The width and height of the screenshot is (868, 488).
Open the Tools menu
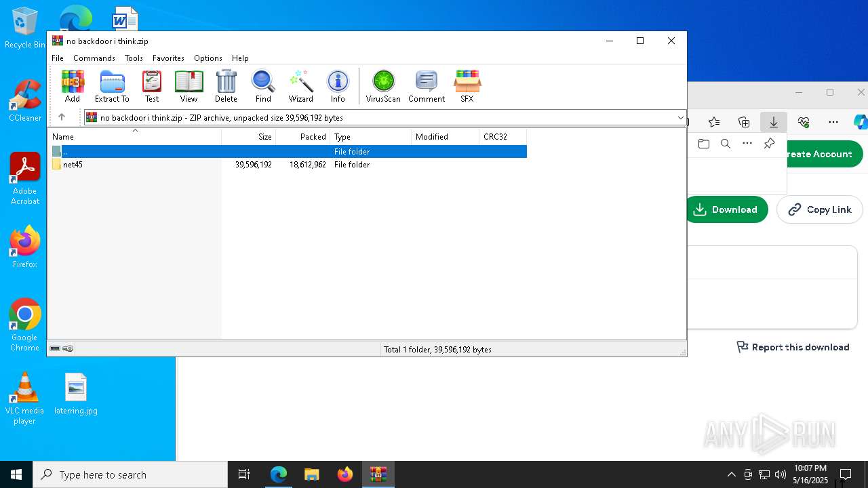[x=134, y=58]
